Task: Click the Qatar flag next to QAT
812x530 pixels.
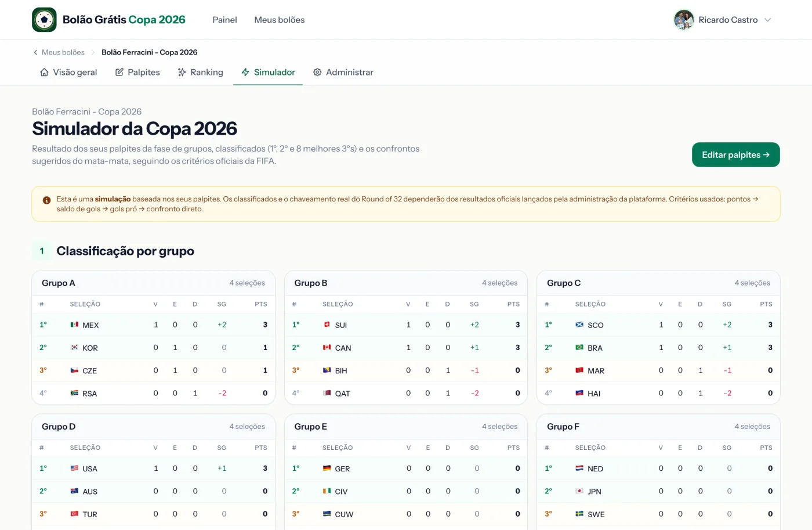Action: point(327,393)
